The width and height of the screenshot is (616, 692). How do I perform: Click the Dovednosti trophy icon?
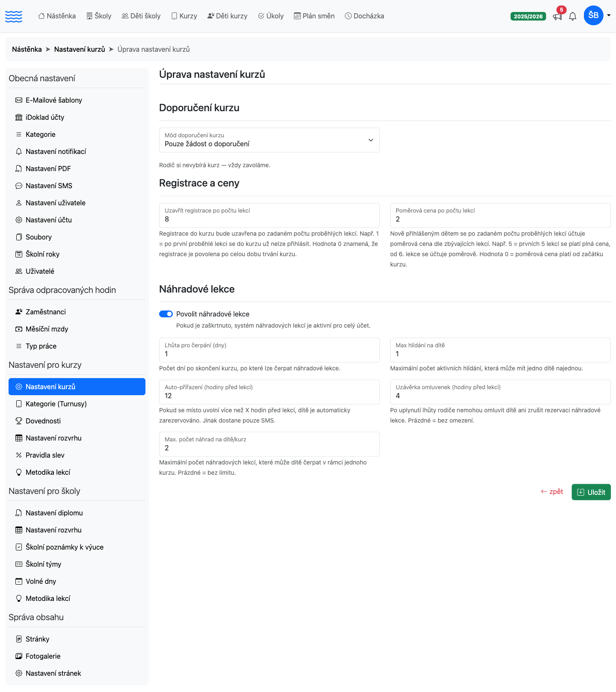(x=19, y=421)
